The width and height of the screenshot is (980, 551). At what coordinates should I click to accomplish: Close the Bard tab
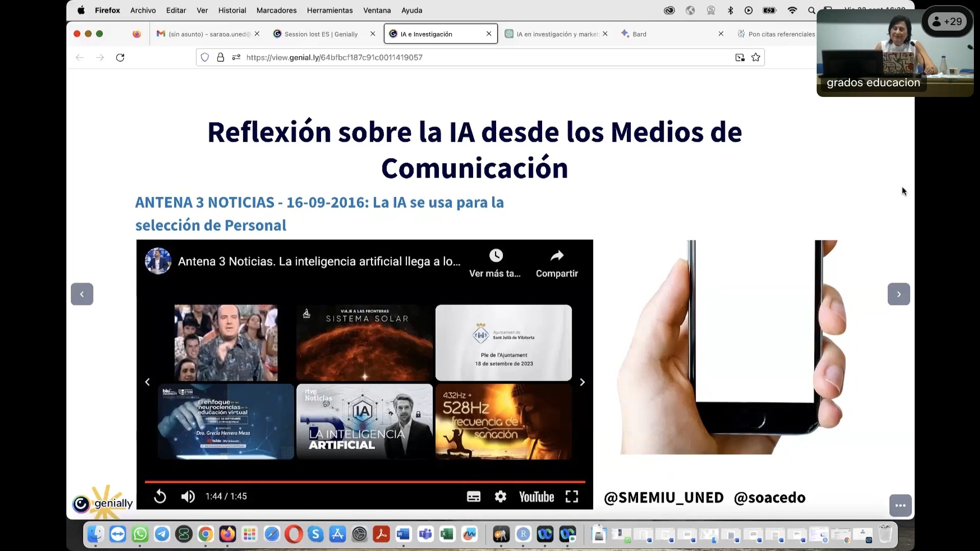[x=721, y=34]
